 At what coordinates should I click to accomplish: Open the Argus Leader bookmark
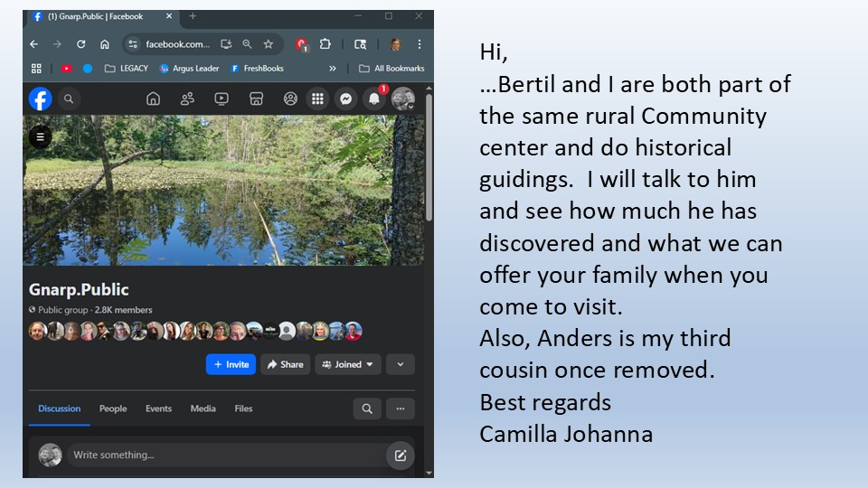pos(189,69)
